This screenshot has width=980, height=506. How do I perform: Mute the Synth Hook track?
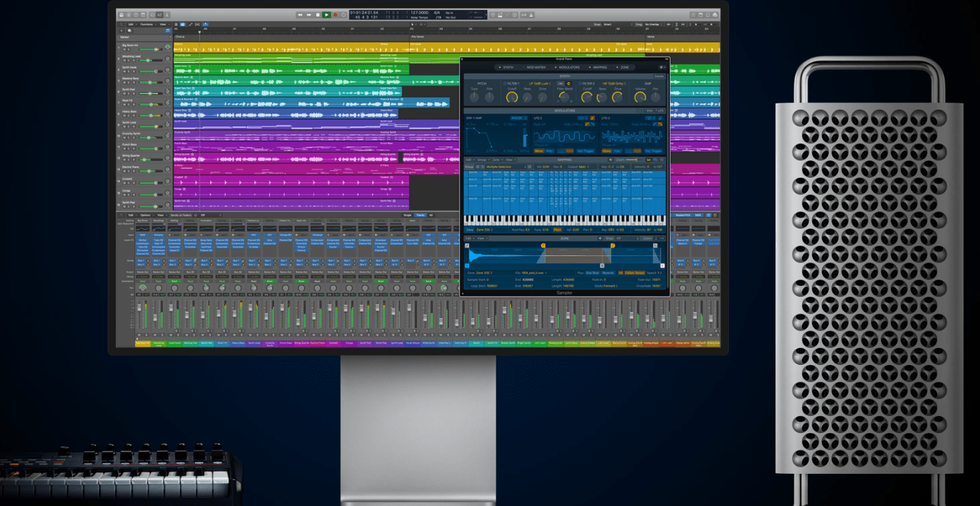(124, 71)
